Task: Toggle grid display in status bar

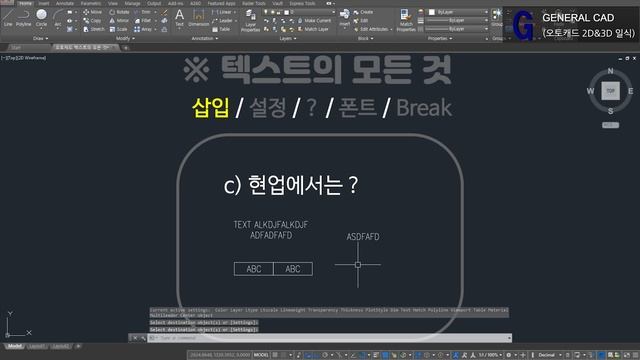Action: pos(275,355)
